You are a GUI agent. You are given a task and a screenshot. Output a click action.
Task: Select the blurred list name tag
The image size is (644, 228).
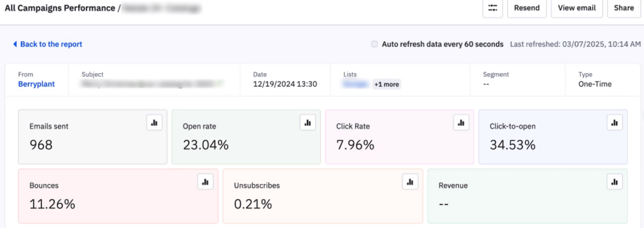pos(356,85)
